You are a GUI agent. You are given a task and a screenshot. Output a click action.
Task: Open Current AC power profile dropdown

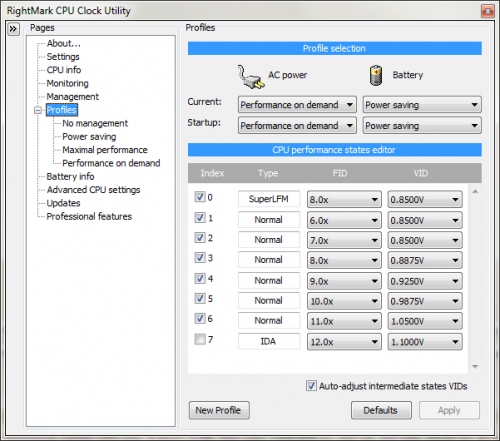297,105
